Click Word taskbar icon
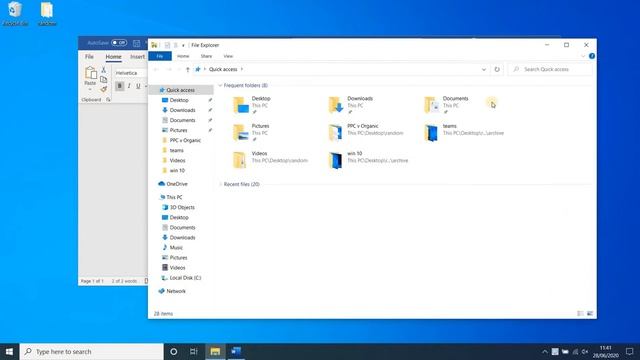Screen dimensions: 640x360 pyautogui.click(x=236, y=351)
